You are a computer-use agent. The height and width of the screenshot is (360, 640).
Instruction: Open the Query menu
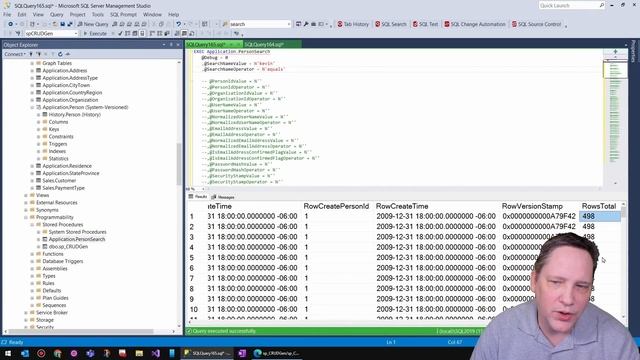pos(57,14)
